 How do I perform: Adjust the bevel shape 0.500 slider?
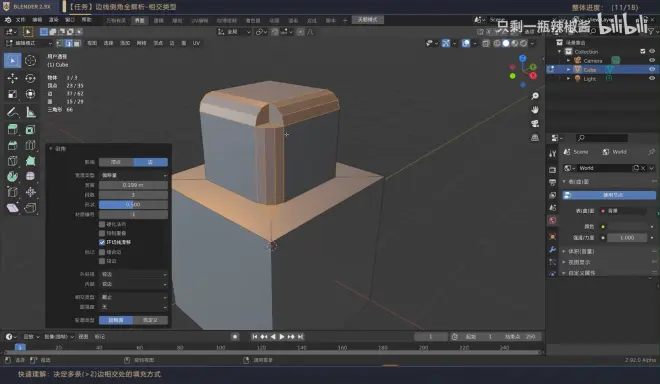click(x=133, y=205)
